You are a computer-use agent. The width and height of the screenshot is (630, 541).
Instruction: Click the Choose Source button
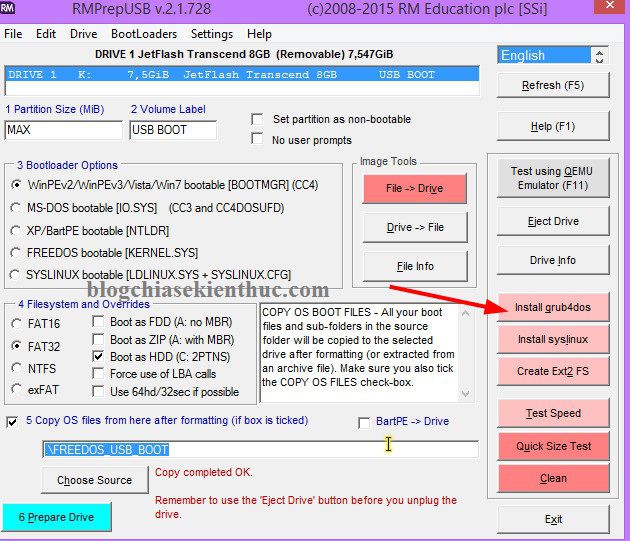point(95,480)
